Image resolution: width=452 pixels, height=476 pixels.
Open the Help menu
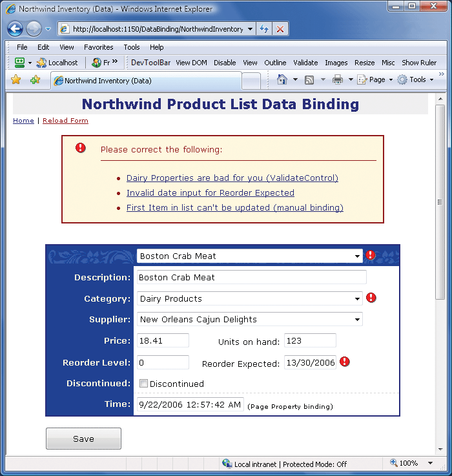pos(157,47)
